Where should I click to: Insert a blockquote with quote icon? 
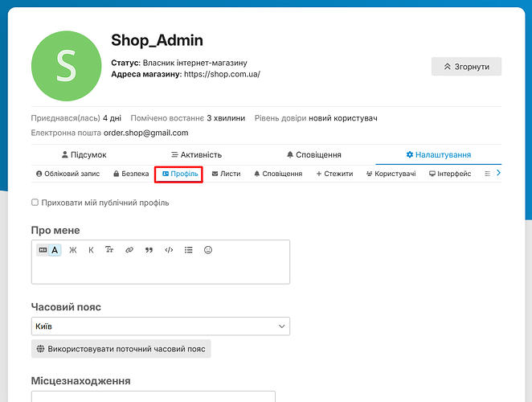(x=149, y=250)
